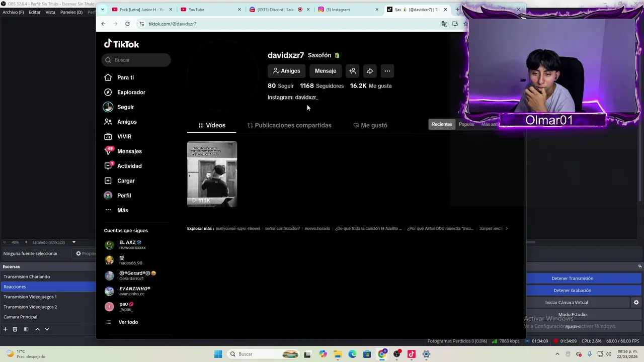Open Actividad notifications
The width and height of the screenshot is (644, 362).
click(129, 166)
